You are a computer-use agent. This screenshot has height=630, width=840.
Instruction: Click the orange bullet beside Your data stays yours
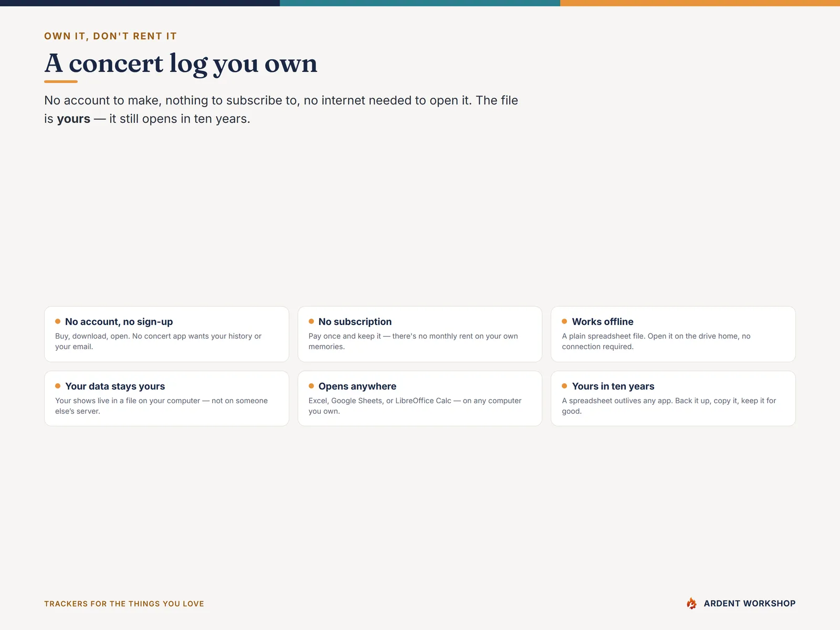[58, 386]
